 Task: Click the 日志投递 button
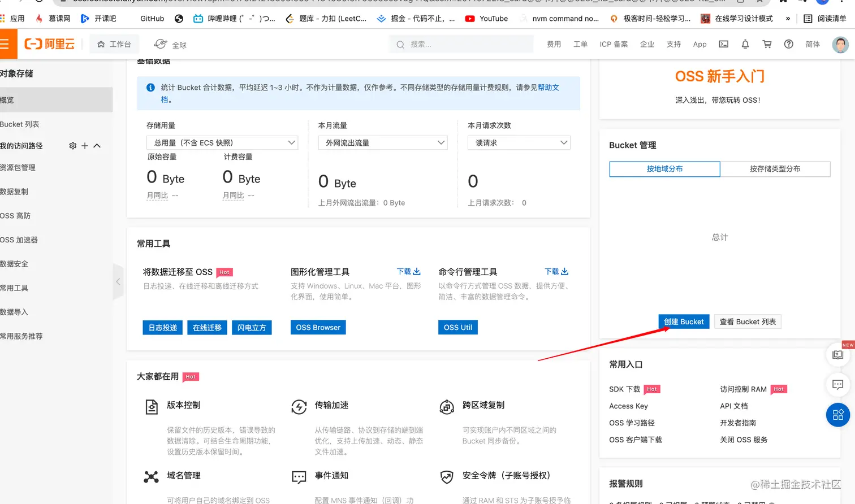click(x=163, y=328)
